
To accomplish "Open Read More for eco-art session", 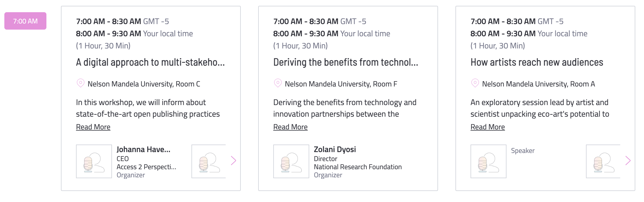I will pos(488,127).
